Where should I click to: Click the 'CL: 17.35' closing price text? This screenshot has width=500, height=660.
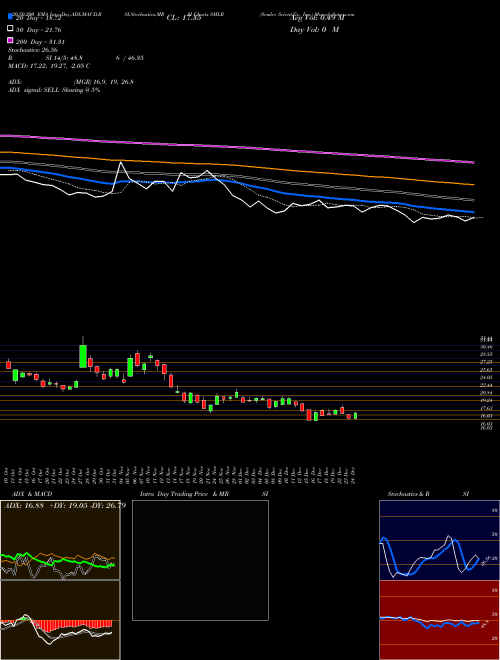click(x=184, y=18)
